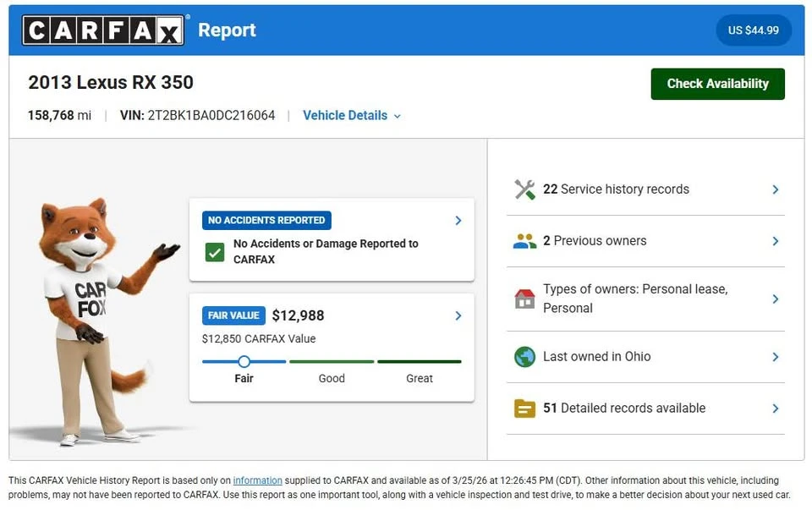
Task: Click the wrench service history icon
Action: pos(524,189)
